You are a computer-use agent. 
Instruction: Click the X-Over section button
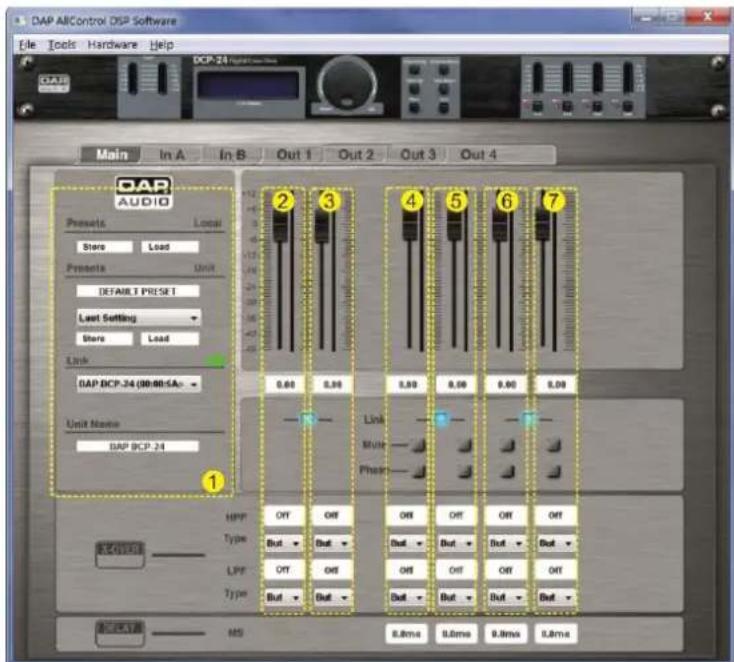click(120, 554)
